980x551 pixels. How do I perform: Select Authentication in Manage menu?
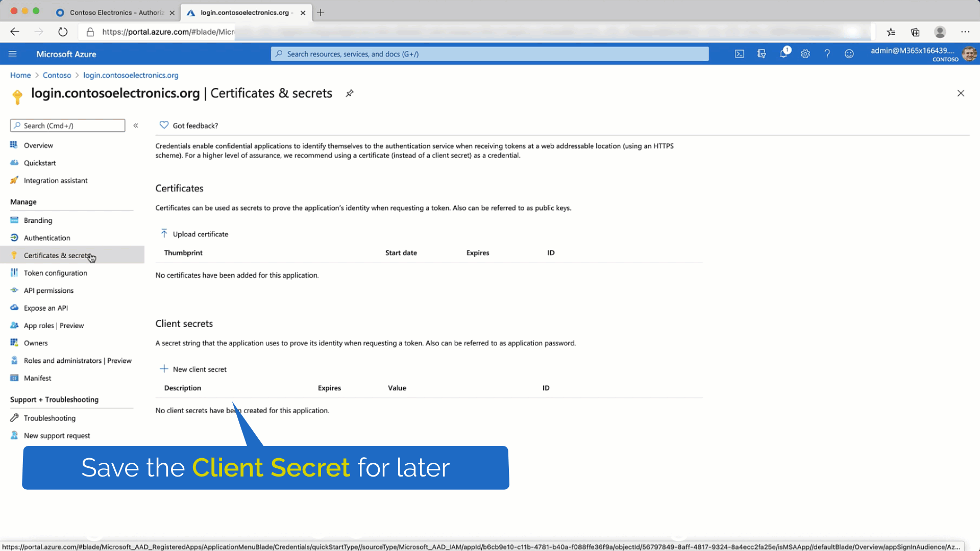point(47,238)
